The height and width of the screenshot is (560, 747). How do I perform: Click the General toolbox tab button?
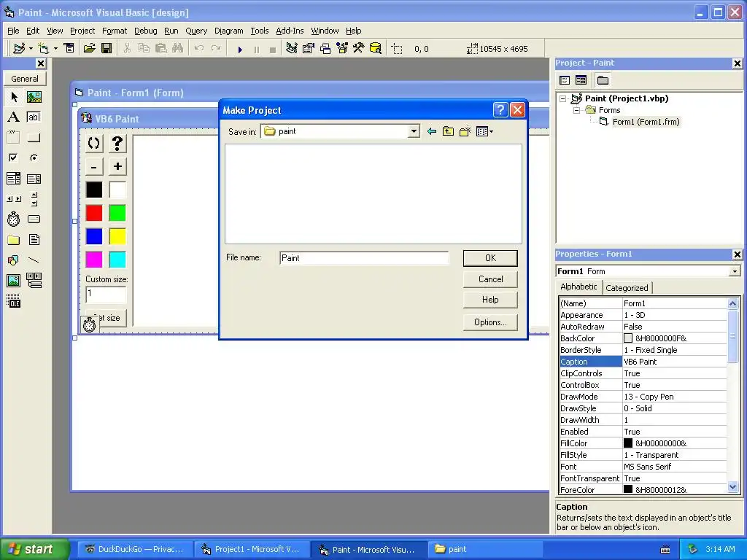point(25,79)
